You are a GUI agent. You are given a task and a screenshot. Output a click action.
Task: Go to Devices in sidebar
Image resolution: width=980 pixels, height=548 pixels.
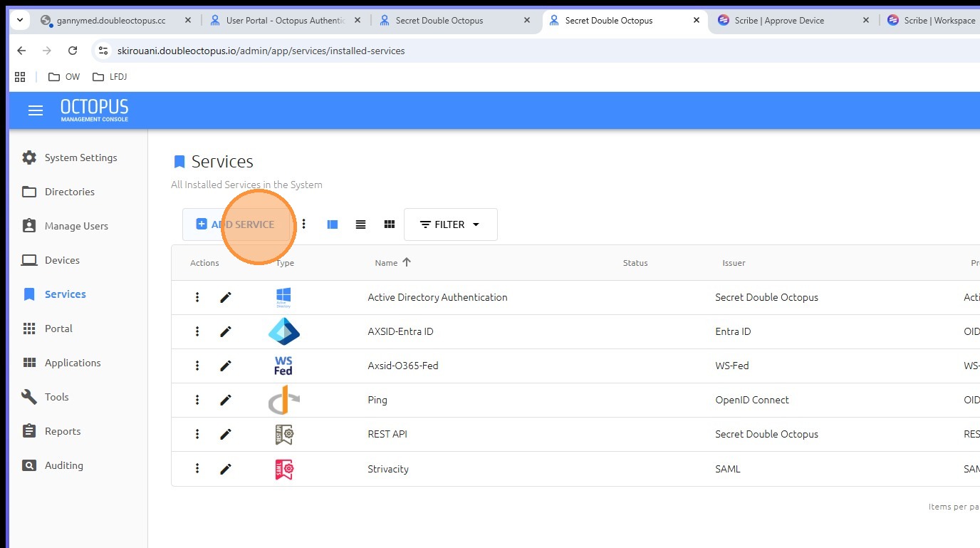(x=62, y=260)
